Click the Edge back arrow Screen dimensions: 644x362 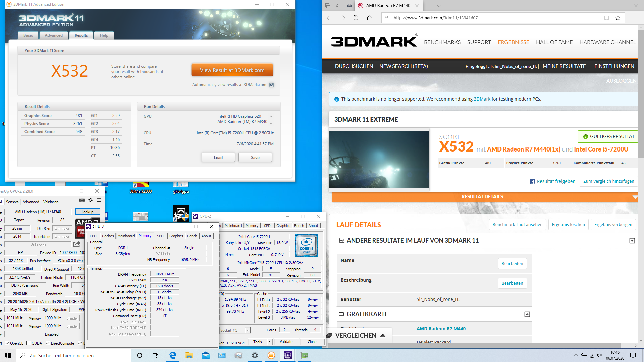point(329,18)
